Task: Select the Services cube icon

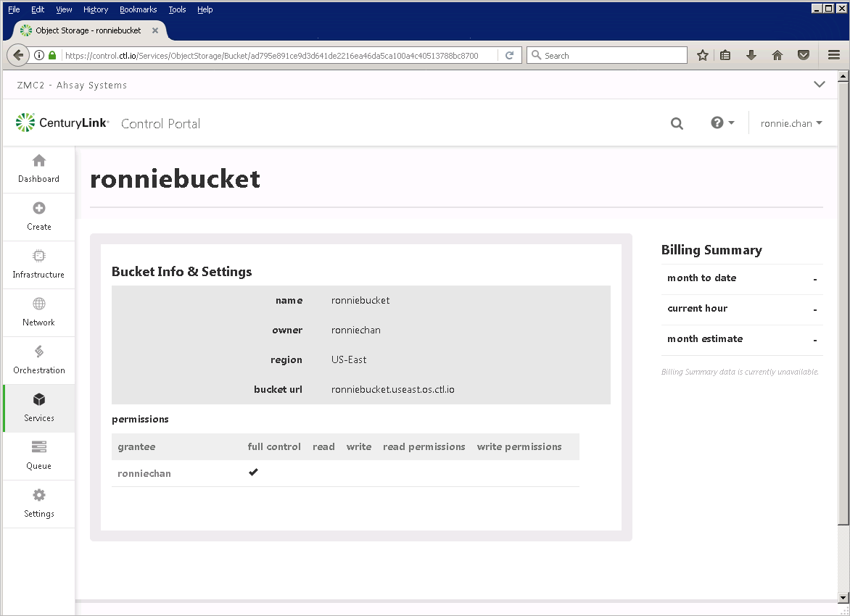Action: pos(38,399)
